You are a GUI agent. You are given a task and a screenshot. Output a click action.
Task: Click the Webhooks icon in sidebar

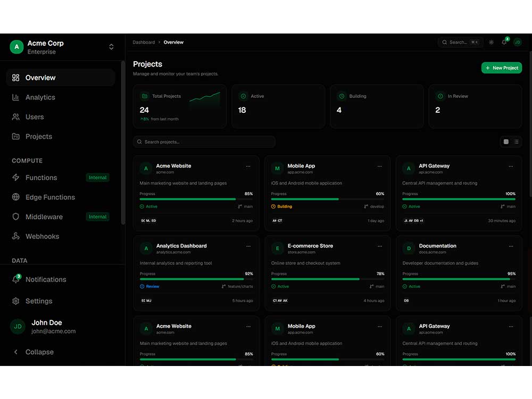pyautogui.click(x=15, y=236)
